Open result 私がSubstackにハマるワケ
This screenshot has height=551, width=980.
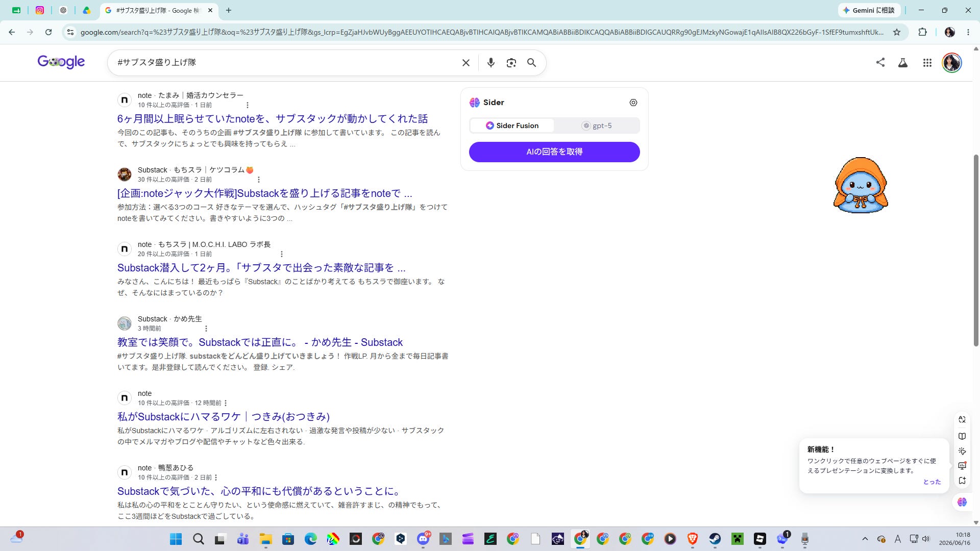coord(224,417)
